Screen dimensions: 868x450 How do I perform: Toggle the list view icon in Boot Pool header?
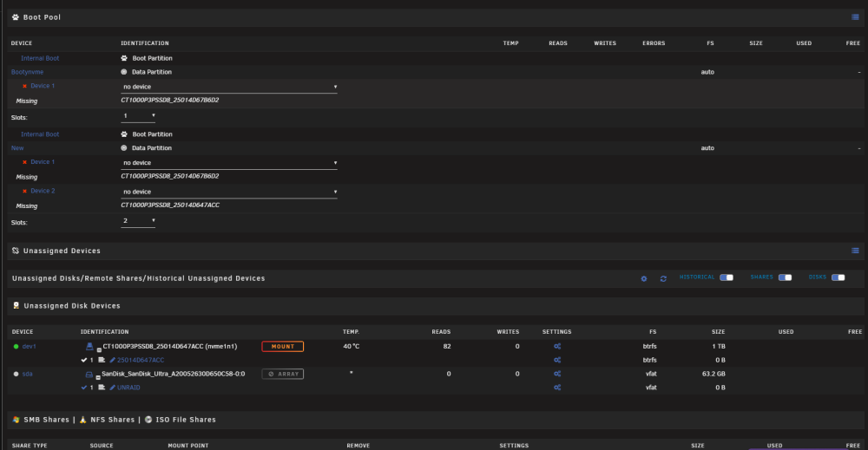855,17
